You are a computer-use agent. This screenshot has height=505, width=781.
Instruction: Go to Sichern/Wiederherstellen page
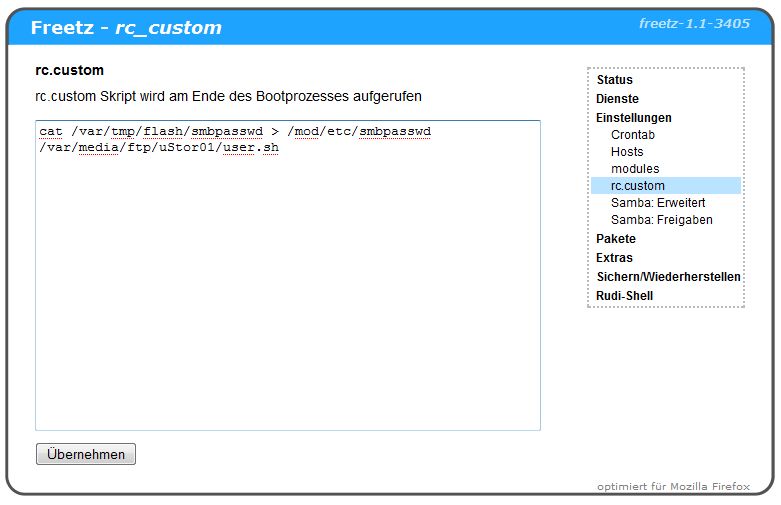click(667, 277)
